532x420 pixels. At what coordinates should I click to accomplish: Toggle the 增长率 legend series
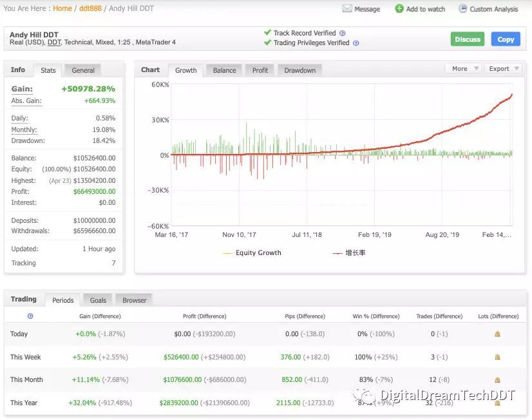(x=349, y=253)
